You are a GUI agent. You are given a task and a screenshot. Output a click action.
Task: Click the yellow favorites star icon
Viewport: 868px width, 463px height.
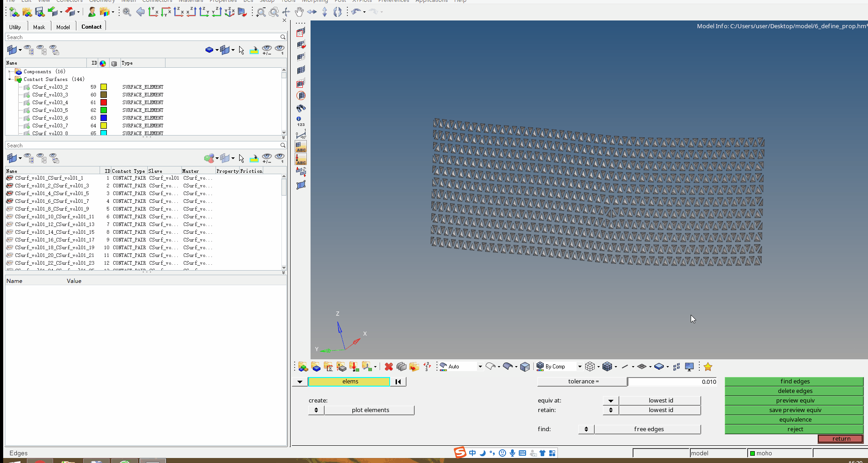[x=707, y=367]
